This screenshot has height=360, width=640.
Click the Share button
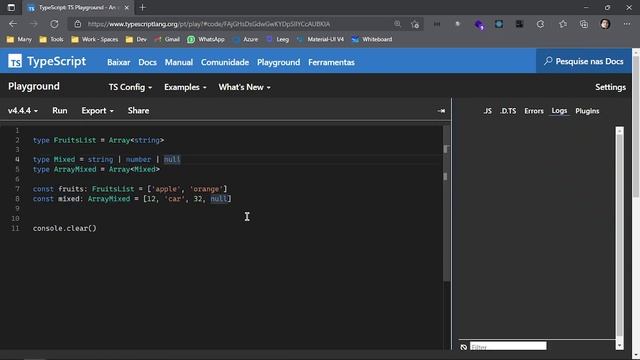[138, 111]
